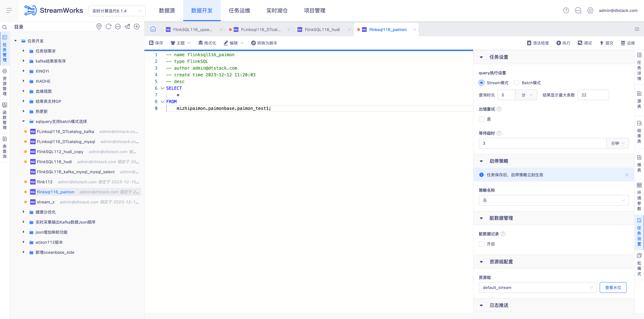
Task: Open the 等待超时 unit dropdown 分钟
Action: point(617,143)
